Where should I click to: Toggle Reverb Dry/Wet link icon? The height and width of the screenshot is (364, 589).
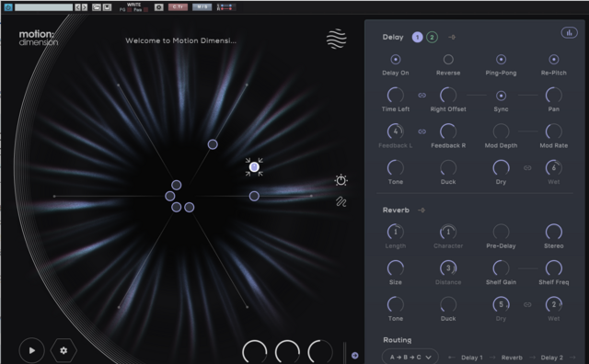[x=527, y=304]
